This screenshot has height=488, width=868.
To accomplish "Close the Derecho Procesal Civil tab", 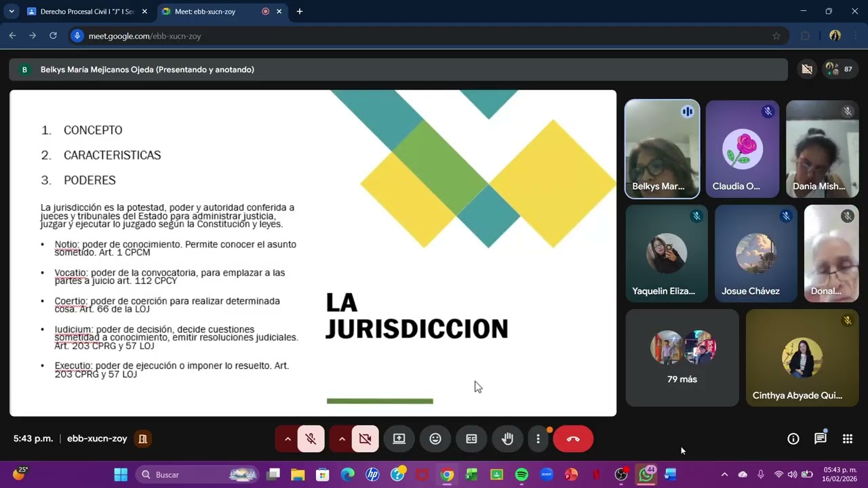I will [x=144, y=12].
